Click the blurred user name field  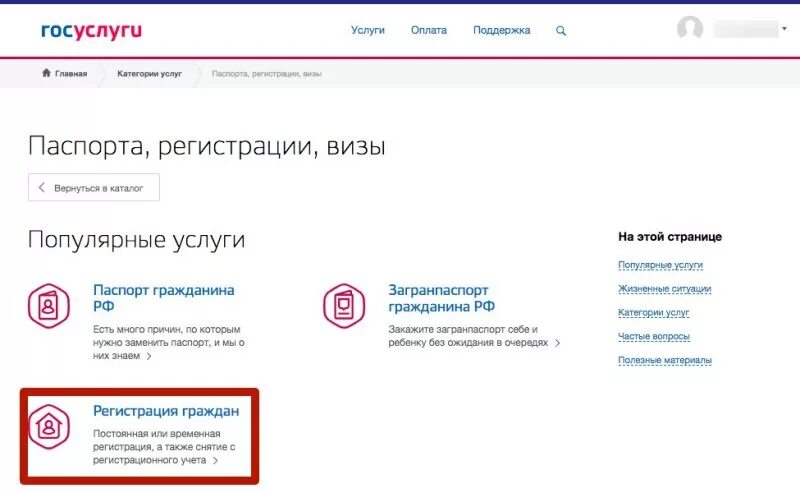(745, 29)
